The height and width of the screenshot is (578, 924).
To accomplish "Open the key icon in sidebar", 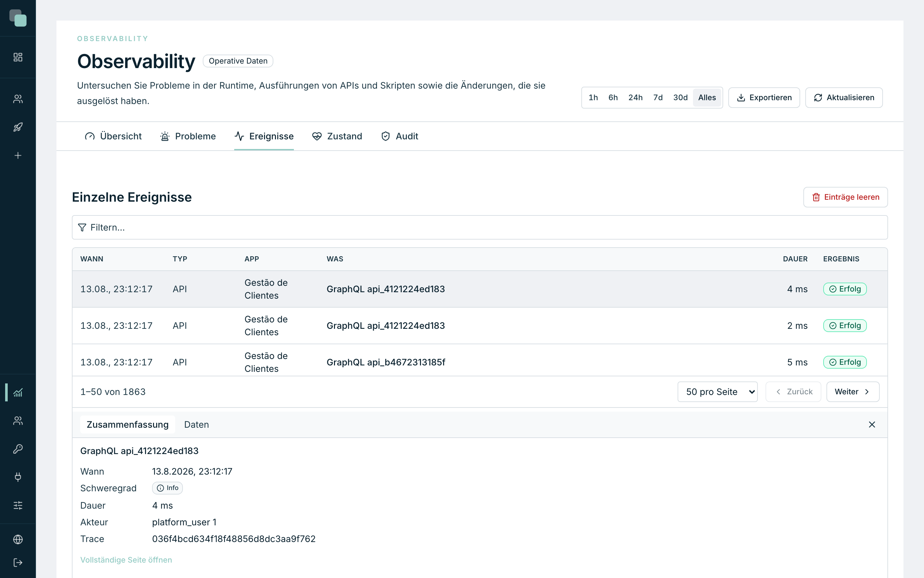I will [x=18, y=449].
